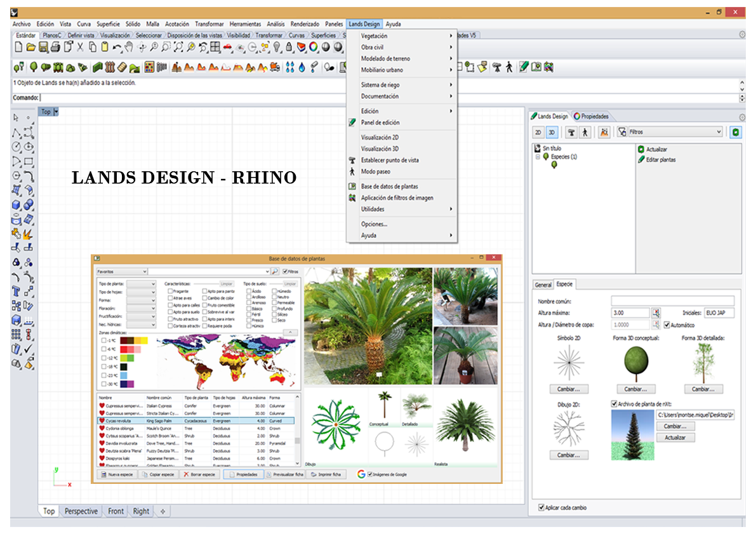Open the Sistema de riego submenu

pos(402,85)
